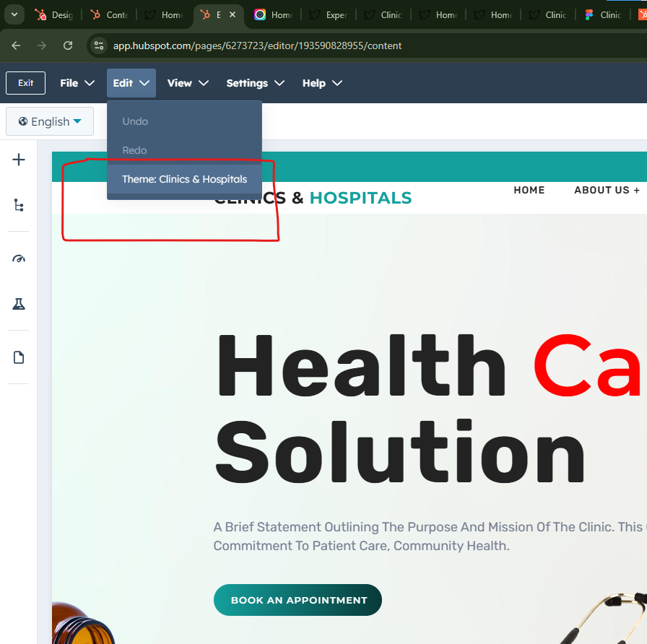Screen dimensions: 647x644
Task: Click the site information icon in address bar
Action: point(99,45)
